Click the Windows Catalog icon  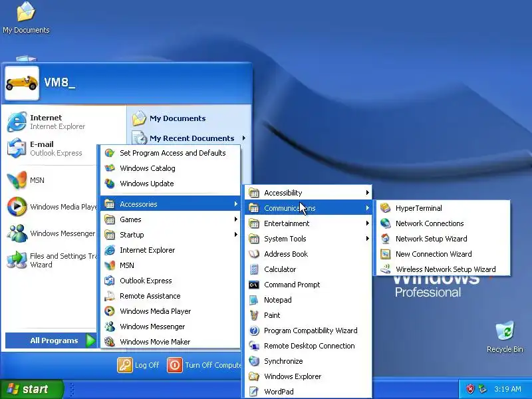(x=110, y=168)
